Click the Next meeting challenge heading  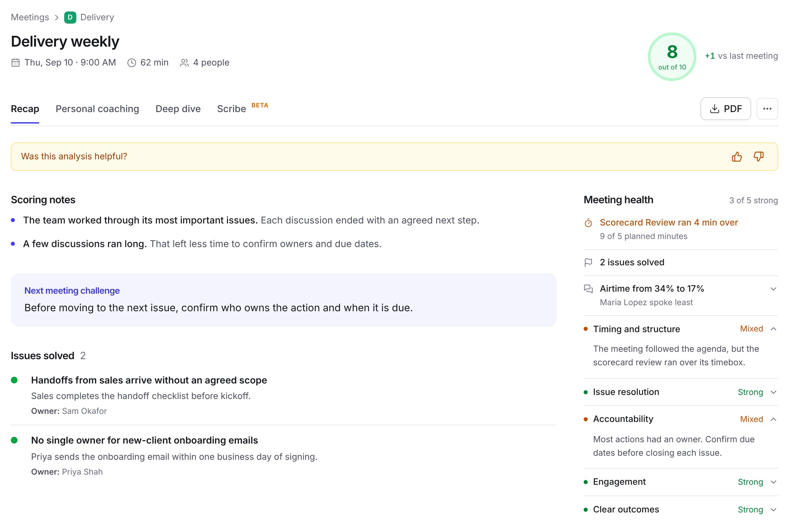click(72, 291)
